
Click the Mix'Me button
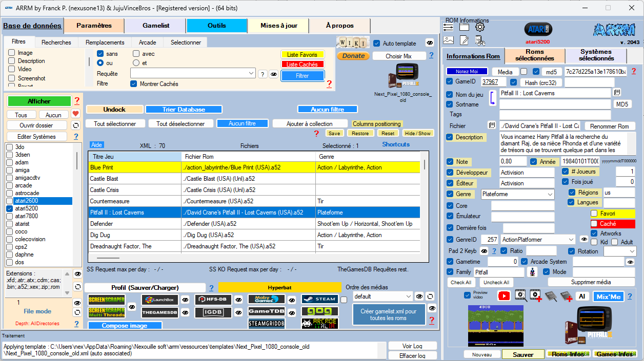[608, 296]
